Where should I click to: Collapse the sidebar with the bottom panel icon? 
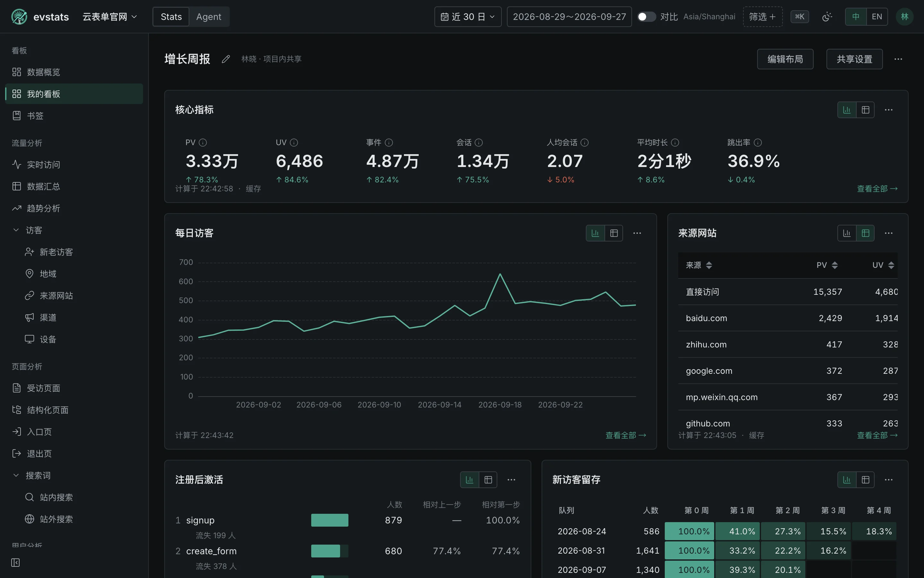point(15,562)
